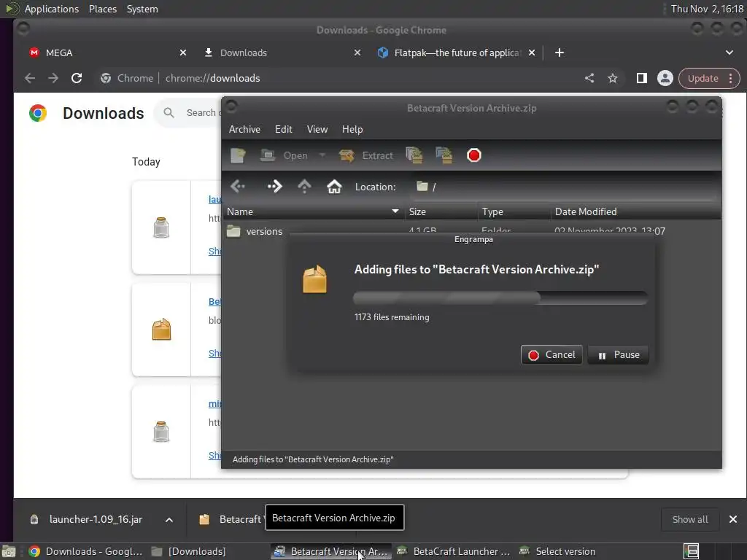This screenshot has height=560, width=747.
Task: Reload the Chrome downloads page
Action: (x=77, y=78)
